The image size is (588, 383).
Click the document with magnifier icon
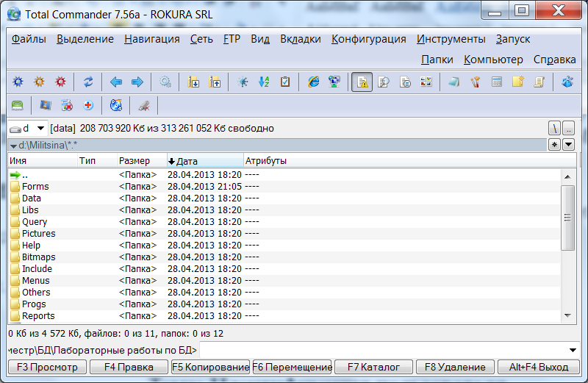point(384,82)
